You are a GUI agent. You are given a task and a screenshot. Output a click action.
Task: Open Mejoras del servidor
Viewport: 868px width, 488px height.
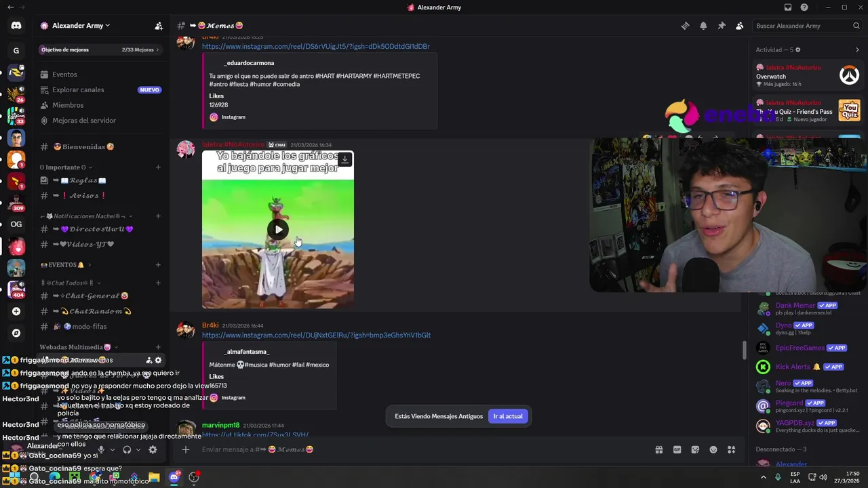pos(100,121)
